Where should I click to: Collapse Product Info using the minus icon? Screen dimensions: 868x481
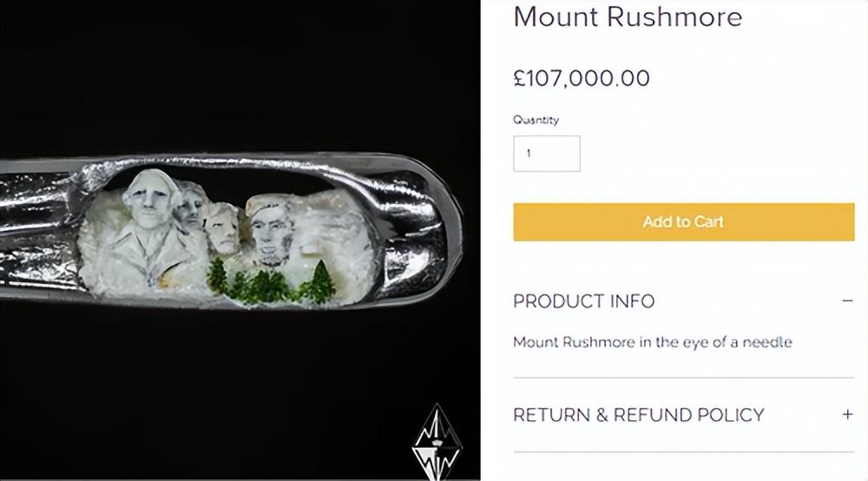[x=847, y=301]
